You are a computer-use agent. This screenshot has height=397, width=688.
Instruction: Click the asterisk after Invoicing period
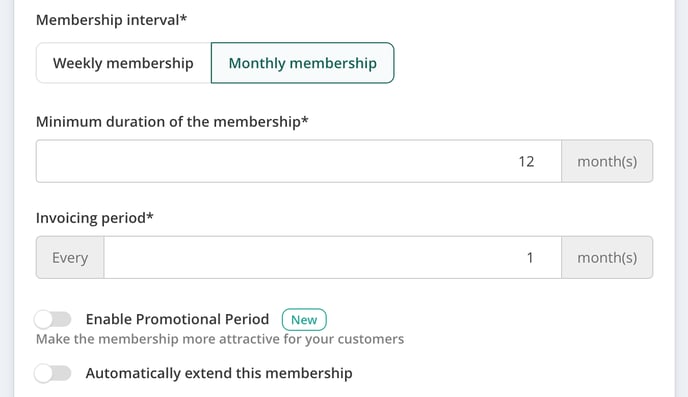point(150,217)
